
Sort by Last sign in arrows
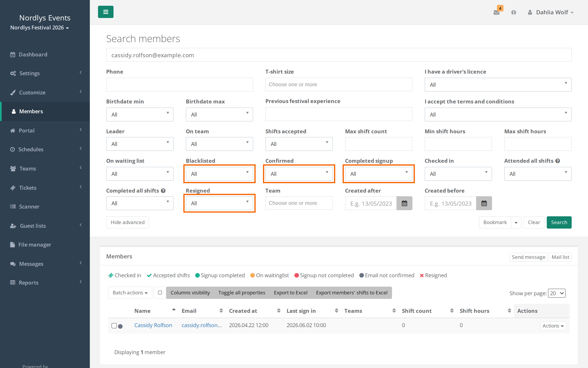coord(336,311)
